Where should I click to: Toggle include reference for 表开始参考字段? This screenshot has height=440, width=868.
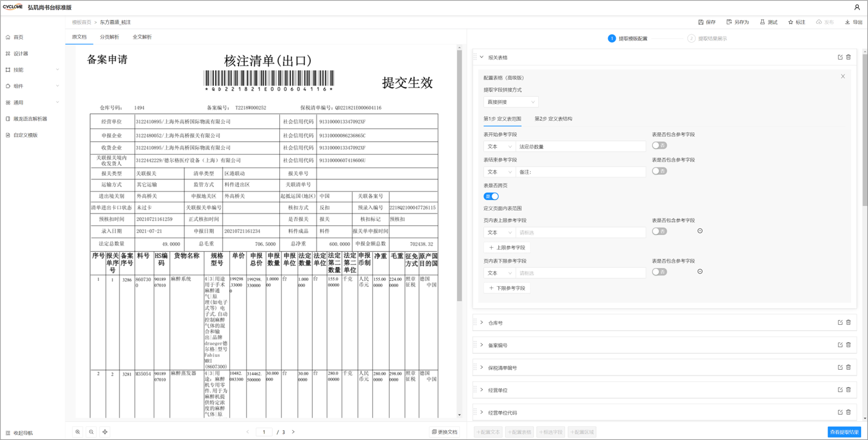click(659, 145)
